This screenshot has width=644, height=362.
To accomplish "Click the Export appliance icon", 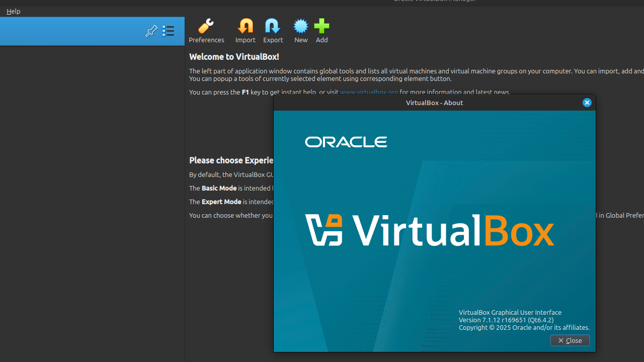I will click(273, 31).
